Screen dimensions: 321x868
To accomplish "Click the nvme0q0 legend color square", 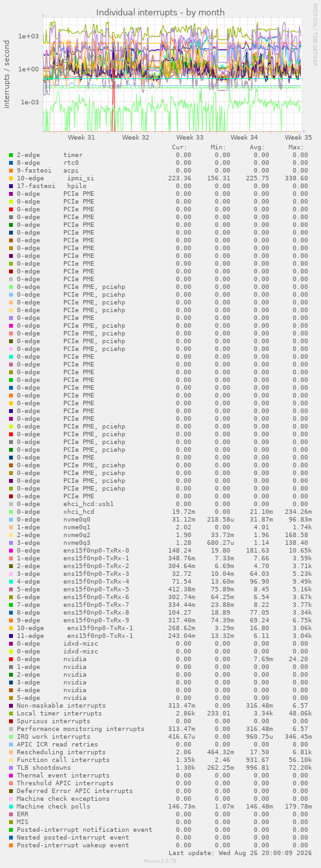I will coord(11,520).
